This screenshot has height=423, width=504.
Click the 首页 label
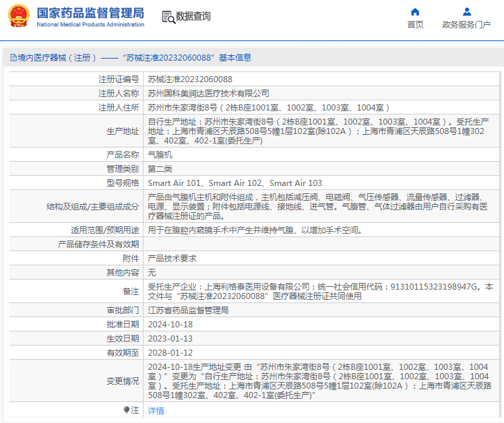click(415, 24)
